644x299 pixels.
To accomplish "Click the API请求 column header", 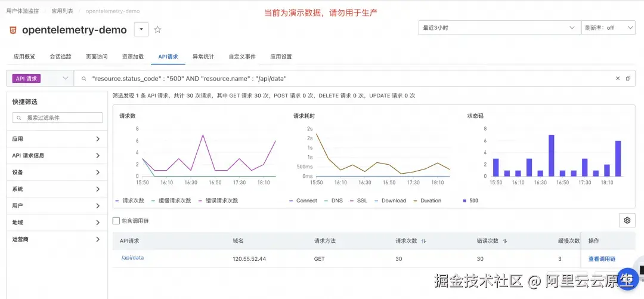I will 129,241.
